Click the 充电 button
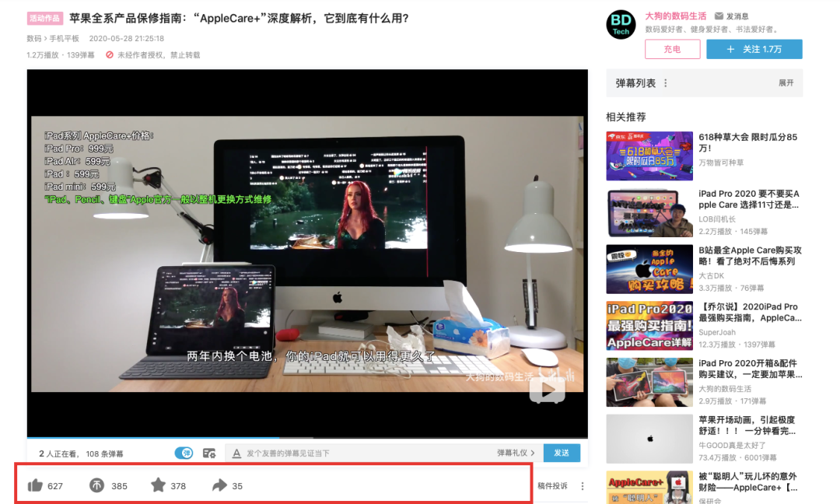 [x=672, y=49]
